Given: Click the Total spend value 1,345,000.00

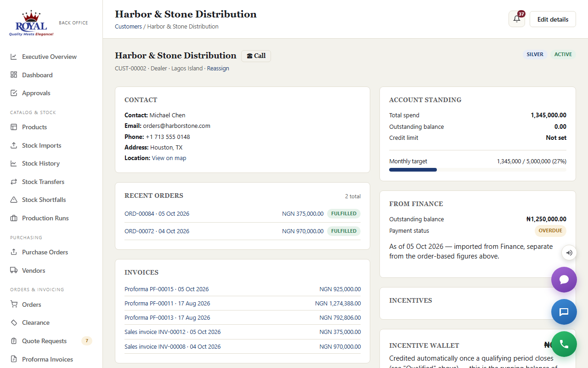Looking at the screenshot, I should pyautogui.click(x=548, y=115).
